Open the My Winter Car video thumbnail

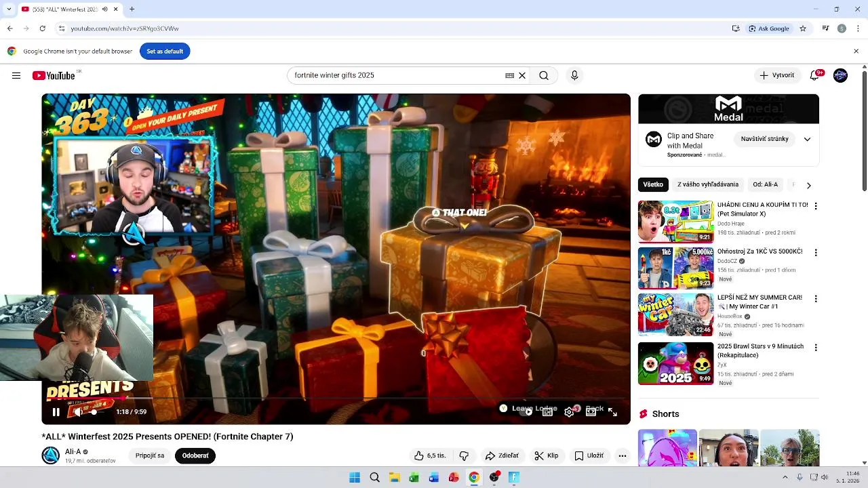[676, 314]
